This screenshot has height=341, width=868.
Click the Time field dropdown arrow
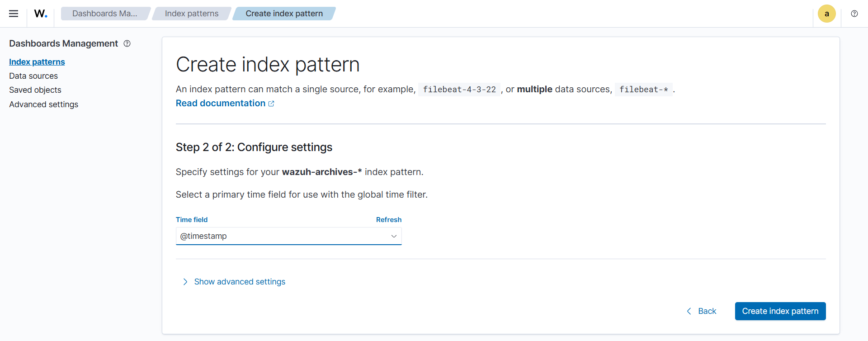(394, 236)
